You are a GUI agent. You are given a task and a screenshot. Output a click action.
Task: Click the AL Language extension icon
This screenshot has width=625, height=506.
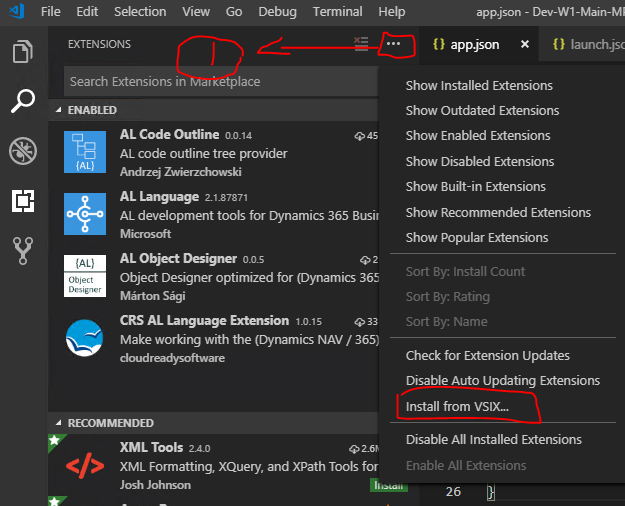tap(85, 214)
